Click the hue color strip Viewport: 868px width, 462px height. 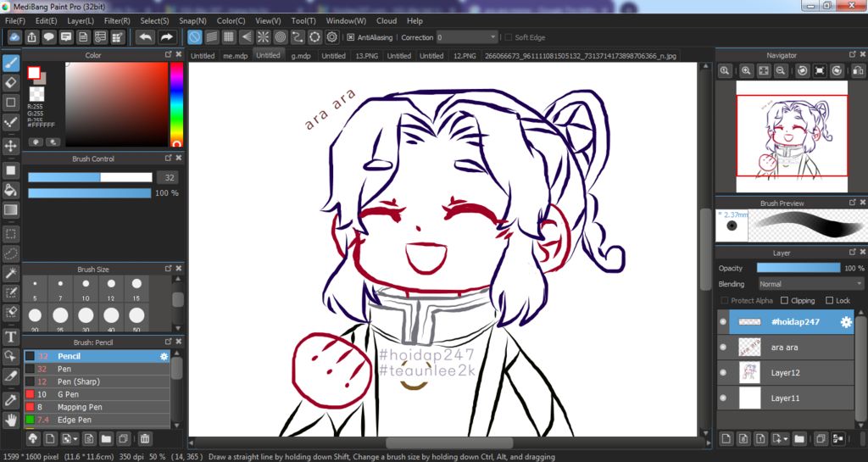[176, 104]
